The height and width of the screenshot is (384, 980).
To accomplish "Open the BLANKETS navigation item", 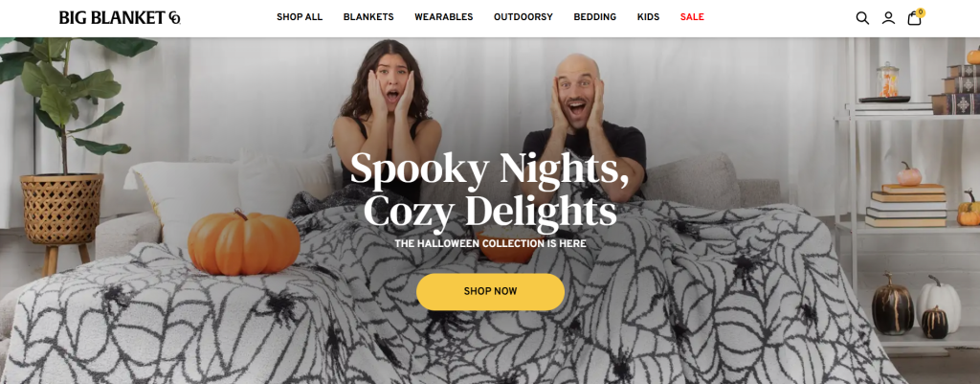I will tap(368, 17).
